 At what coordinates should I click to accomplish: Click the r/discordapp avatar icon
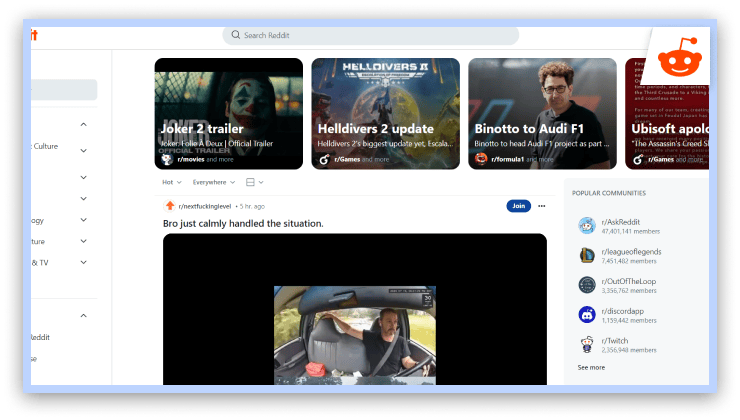[x=587, y=314]
